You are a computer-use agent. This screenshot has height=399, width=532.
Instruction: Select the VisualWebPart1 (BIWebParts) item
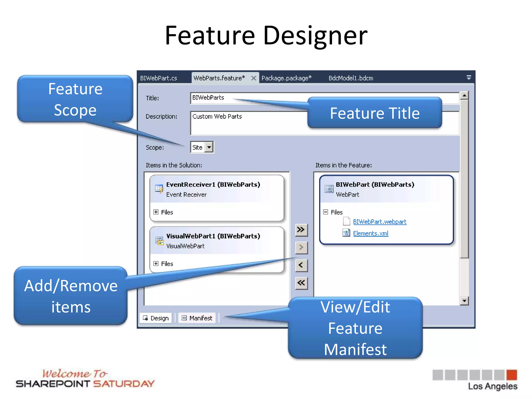point(217,249)
